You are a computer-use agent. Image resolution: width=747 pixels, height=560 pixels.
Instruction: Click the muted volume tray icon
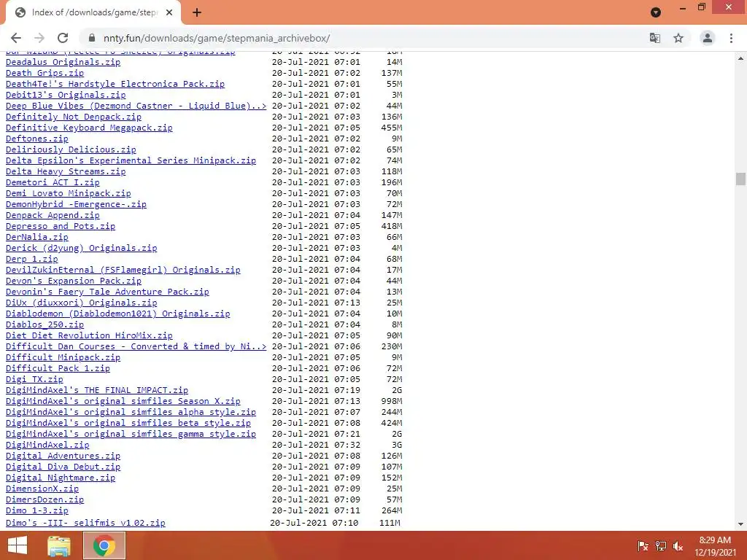[678, 545]
